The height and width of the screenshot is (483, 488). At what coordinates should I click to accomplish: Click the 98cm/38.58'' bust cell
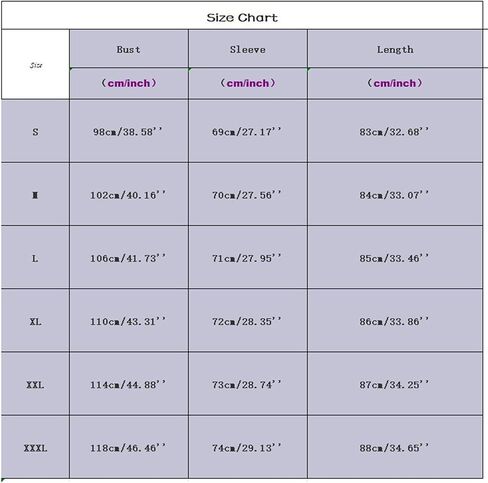(x=129, y=131)
